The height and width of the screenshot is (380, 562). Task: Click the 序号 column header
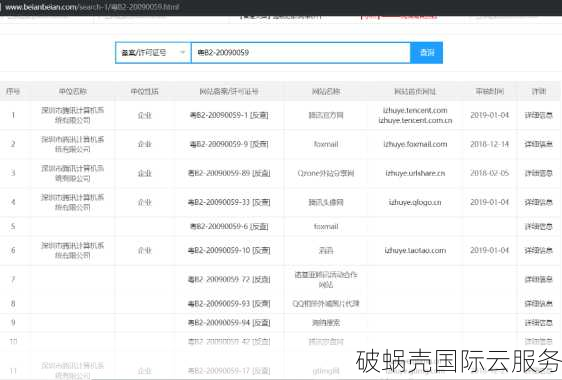13,91
